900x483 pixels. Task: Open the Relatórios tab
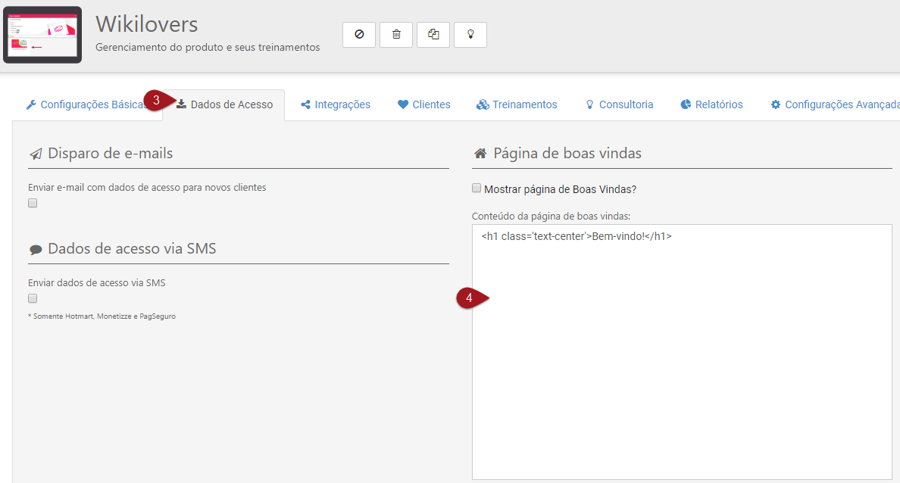pos(712,104)
